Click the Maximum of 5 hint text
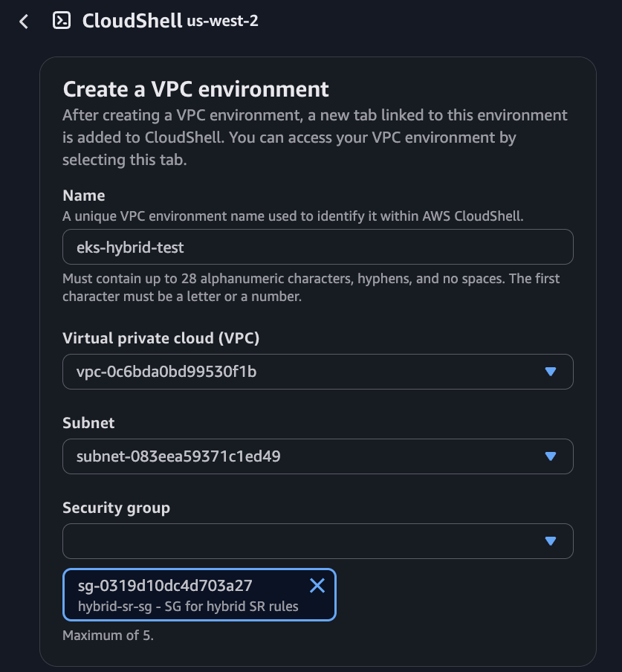Screen dimensions: 622x672 (108, 635)
